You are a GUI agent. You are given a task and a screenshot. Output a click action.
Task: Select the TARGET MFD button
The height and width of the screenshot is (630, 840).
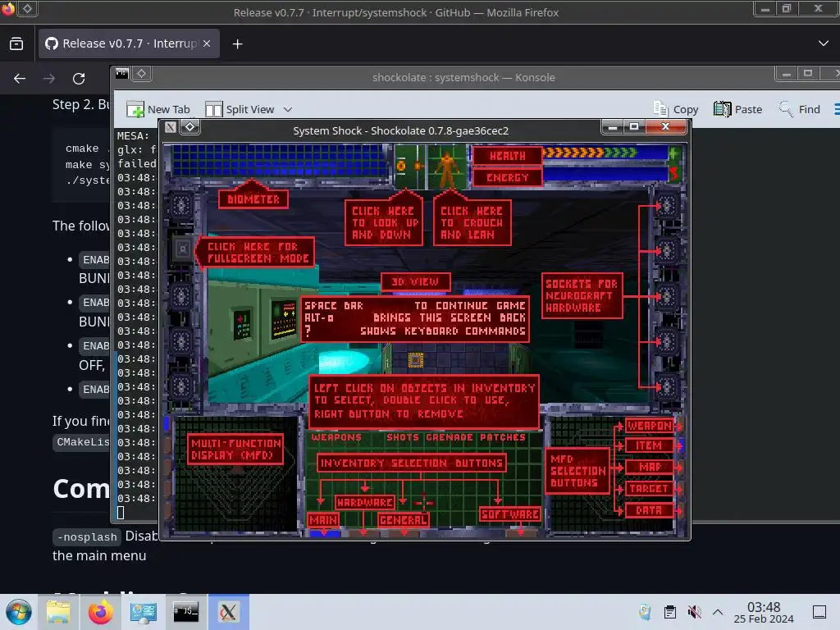(x=649, y=489)
